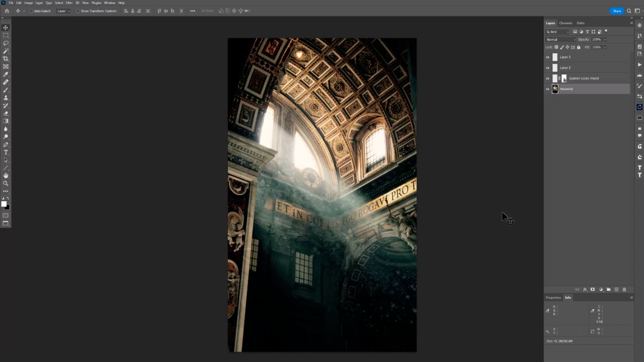The image size is (644, 362).
Task: Select the Layer 3 thumbnail
Action: click(555, 57)
